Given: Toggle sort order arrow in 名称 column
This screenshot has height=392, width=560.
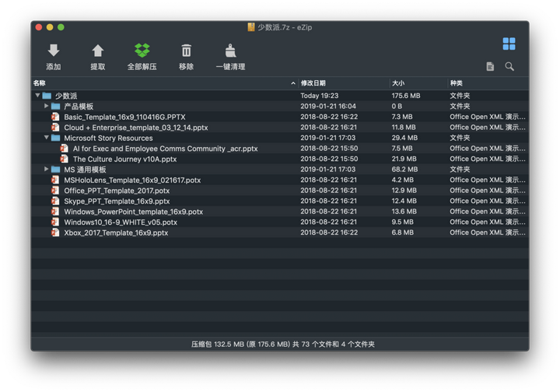Looking at the screenshot, I should point(293,83).
